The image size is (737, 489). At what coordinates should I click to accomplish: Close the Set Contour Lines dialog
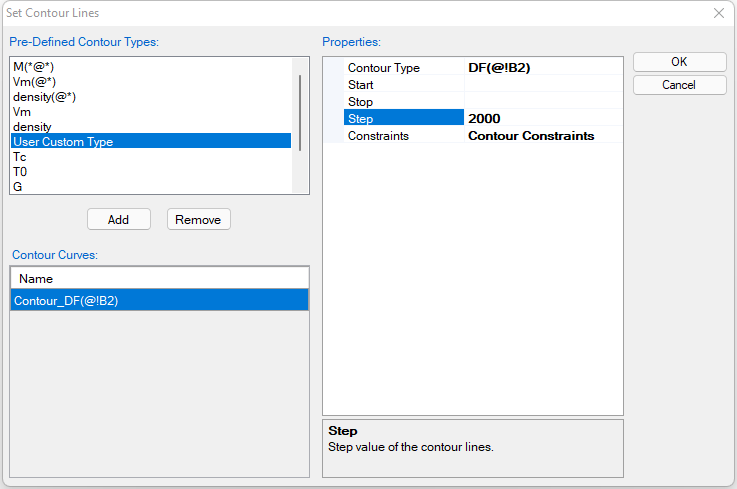tap(718, 13)
